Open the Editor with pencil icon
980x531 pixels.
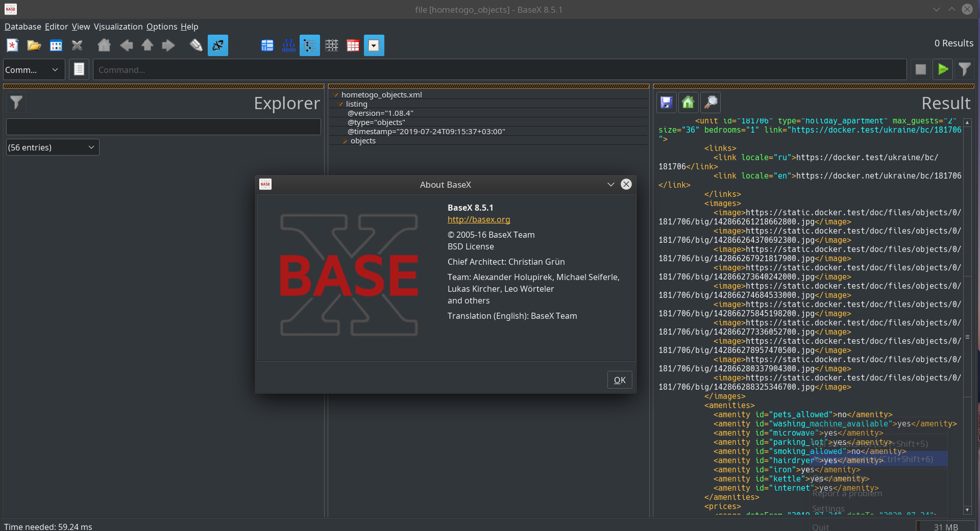196,45
